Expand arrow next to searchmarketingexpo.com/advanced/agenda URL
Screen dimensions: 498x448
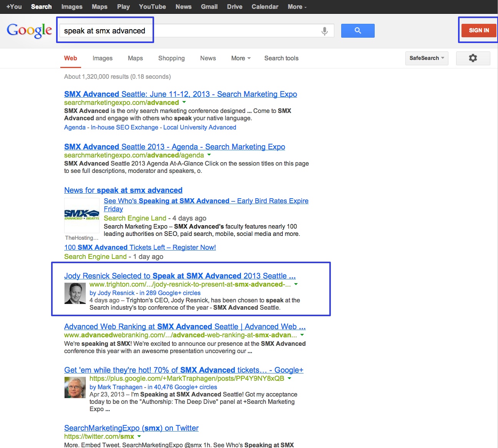click(x=209, y=155)
